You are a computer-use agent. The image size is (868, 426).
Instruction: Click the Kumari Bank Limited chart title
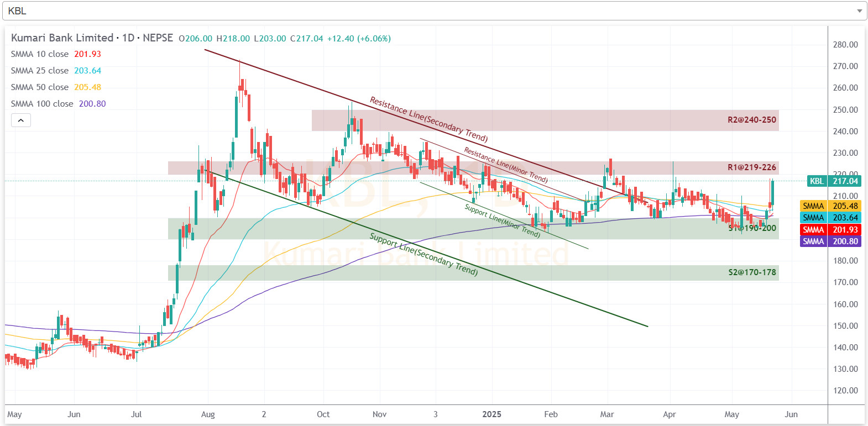click(x=62, y=38)
